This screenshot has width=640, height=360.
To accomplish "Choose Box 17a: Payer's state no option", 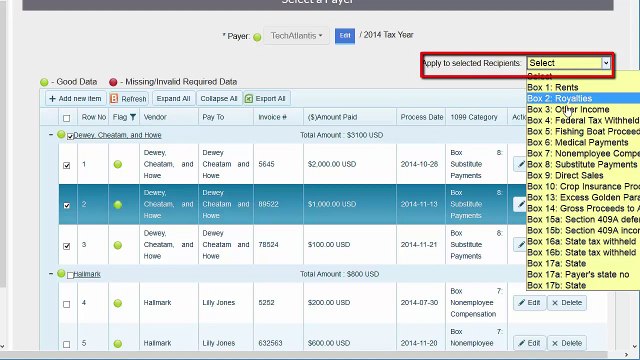I will click(x=583, y=275).
